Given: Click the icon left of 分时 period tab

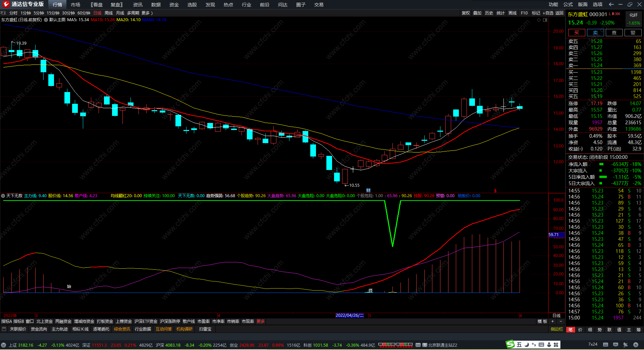Looking at the screenshot, I should 3,13.
